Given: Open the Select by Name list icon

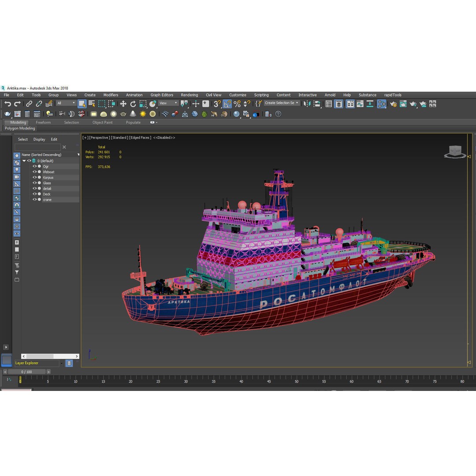Looking at the screenshot, I should point(92,104).
